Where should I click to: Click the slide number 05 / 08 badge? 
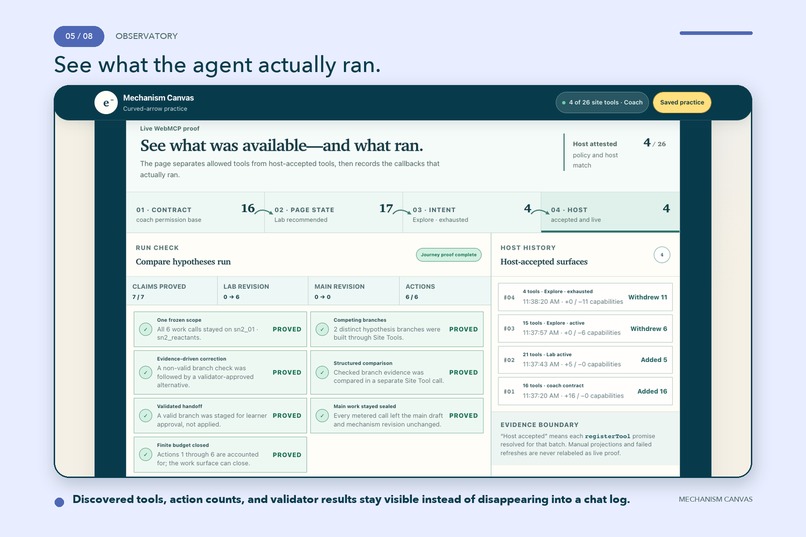point(79,36)
